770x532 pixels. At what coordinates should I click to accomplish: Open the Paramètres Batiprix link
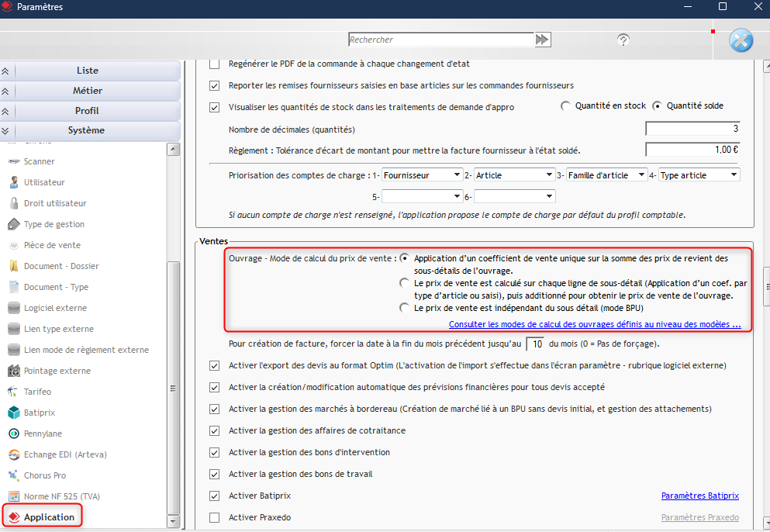click(699, 496)
